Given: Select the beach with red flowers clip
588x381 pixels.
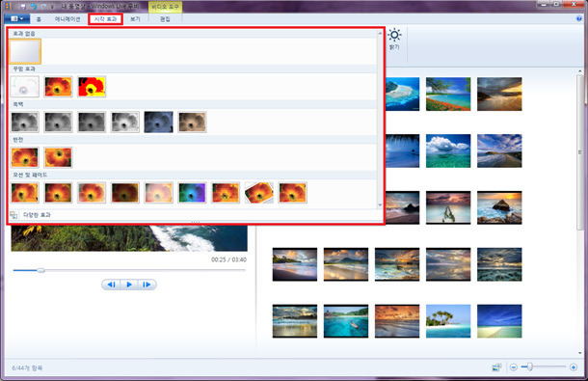Looking at the screenshot, I should [448, 94].
